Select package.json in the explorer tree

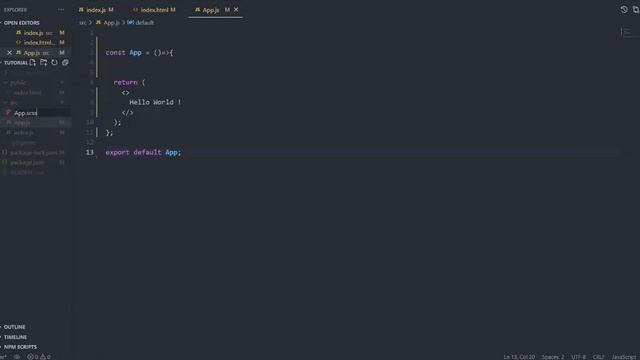click(x=27, y=162)
